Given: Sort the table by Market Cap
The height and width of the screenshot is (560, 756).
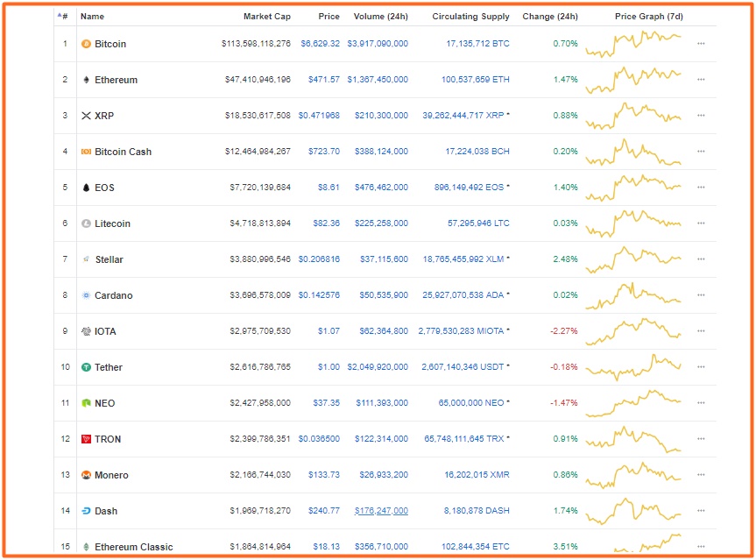Looking at the screenshot, I should click(x=267, y=17).
